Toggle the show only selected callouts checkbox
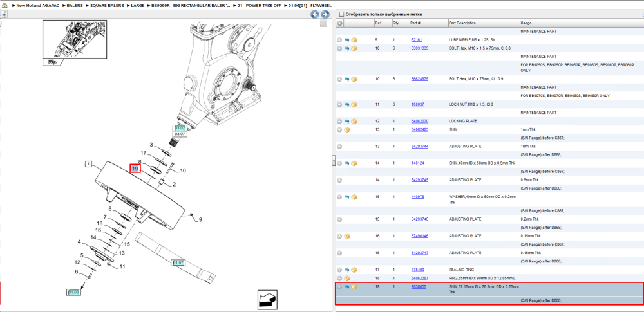The width and height of the screenshot is (644, 312). coord(341,14)
